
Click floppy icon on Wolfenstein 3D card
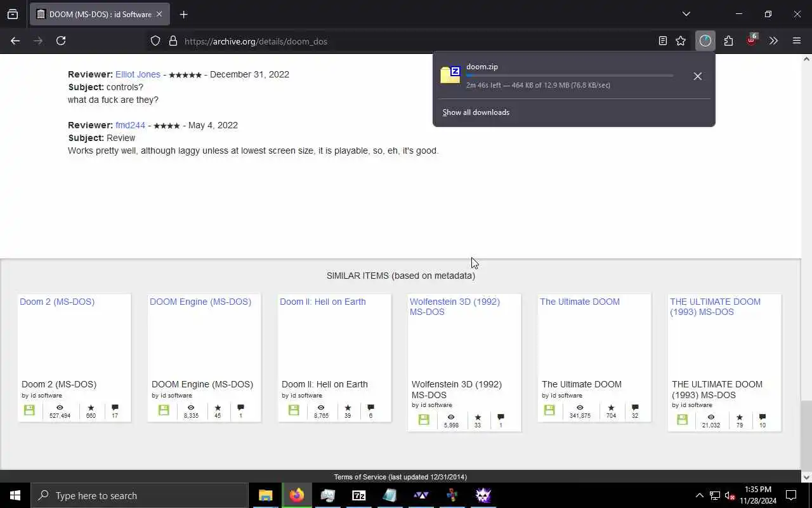tap(424, 420)
